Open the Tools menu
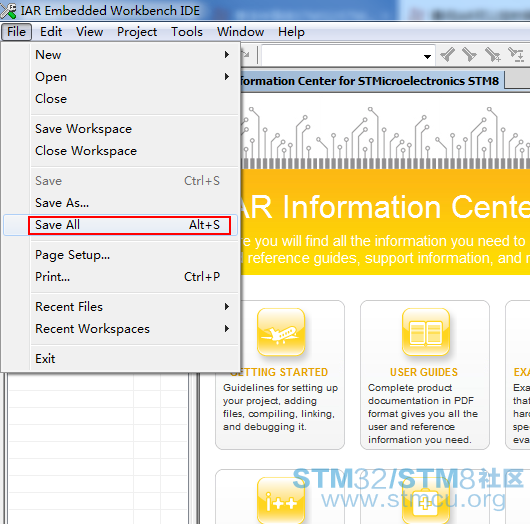This screenshot has width=530, height=524. pyautogui.click(x=187, y=32)
